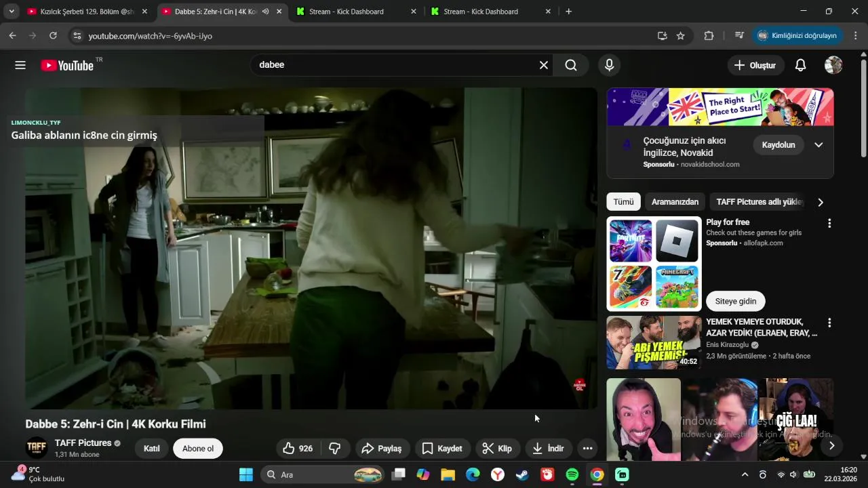868x488 pixels.
Task: Go to the YouTube home logo
Action: (x=66, y=65)
